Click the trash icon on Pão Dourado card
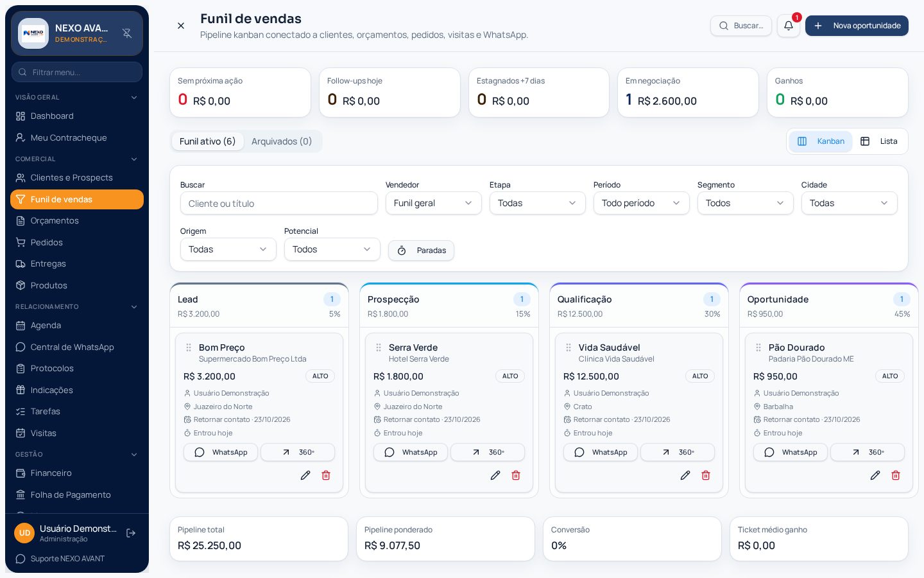This screenshot has width=924, height=578. [896, 475]
